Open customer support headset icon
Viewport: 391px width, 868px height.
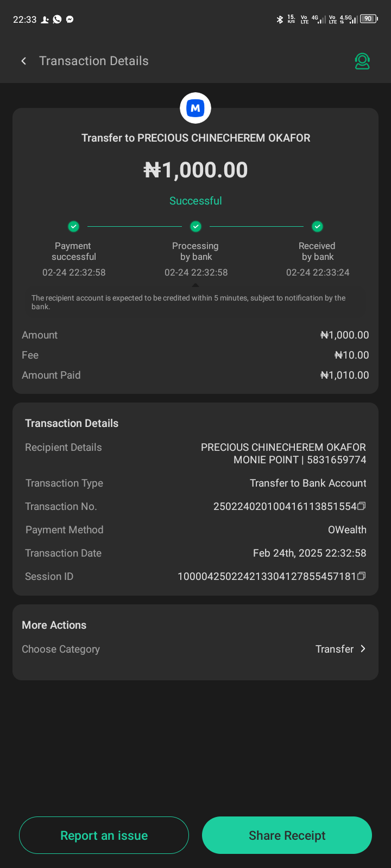362,61
